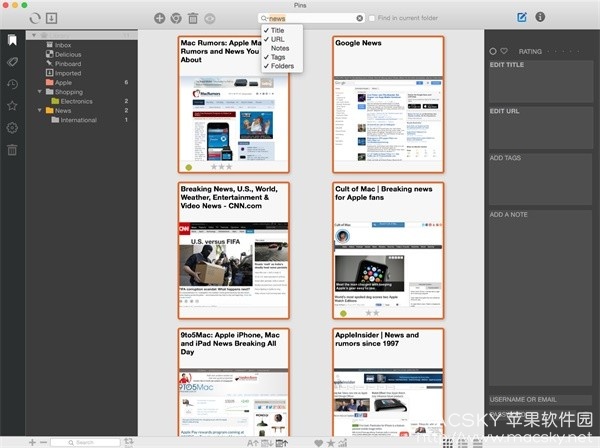This screenshot has height=448, width=600.
Task: Click the Edit Title field
Action: click(541, 81)
